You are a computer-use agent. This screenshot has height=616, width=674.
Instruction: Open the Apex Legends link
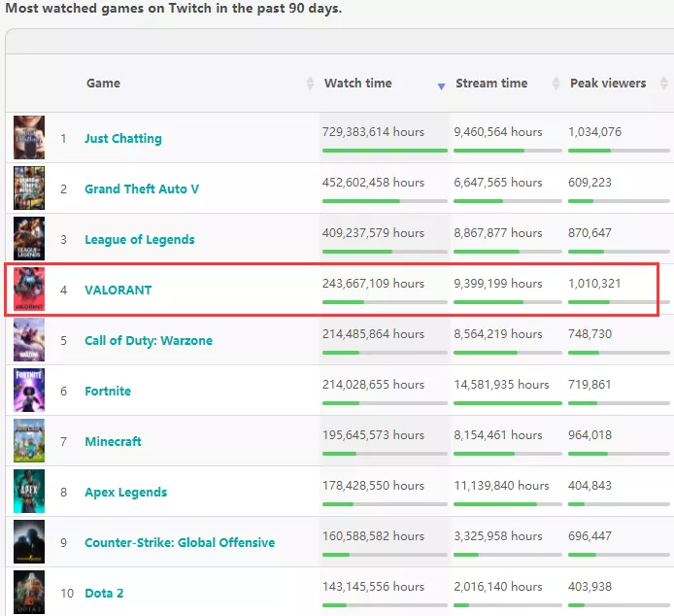pyautogui.click(x=126, y=492)
